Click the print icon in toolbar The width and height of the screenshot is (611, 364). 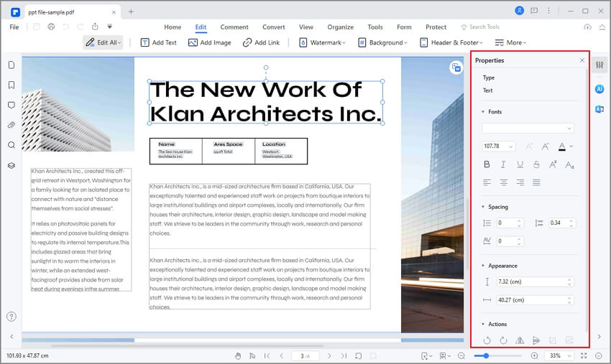pos(51,27)
